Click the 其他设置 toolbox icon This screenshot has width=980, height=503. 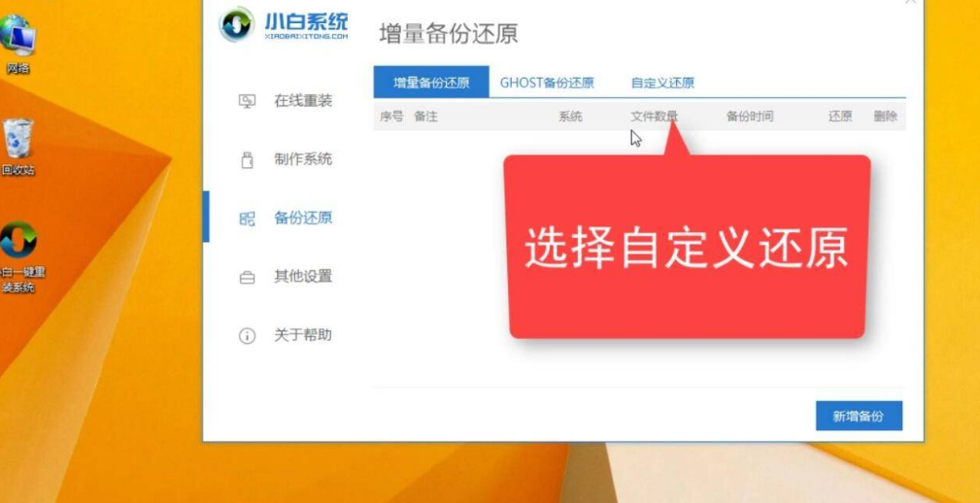247,278
